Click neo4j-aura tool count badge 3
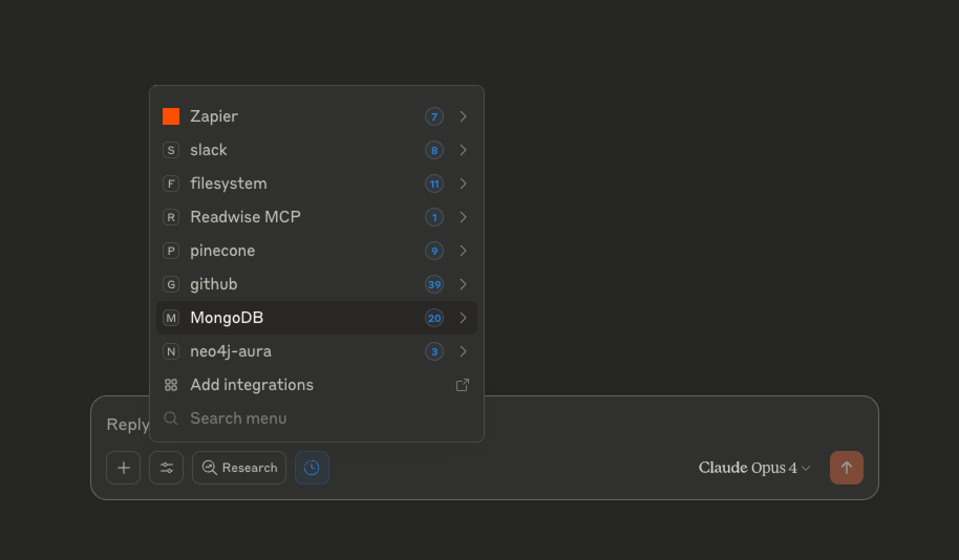The width and height of the screenshot is (959, 560). 434,351
